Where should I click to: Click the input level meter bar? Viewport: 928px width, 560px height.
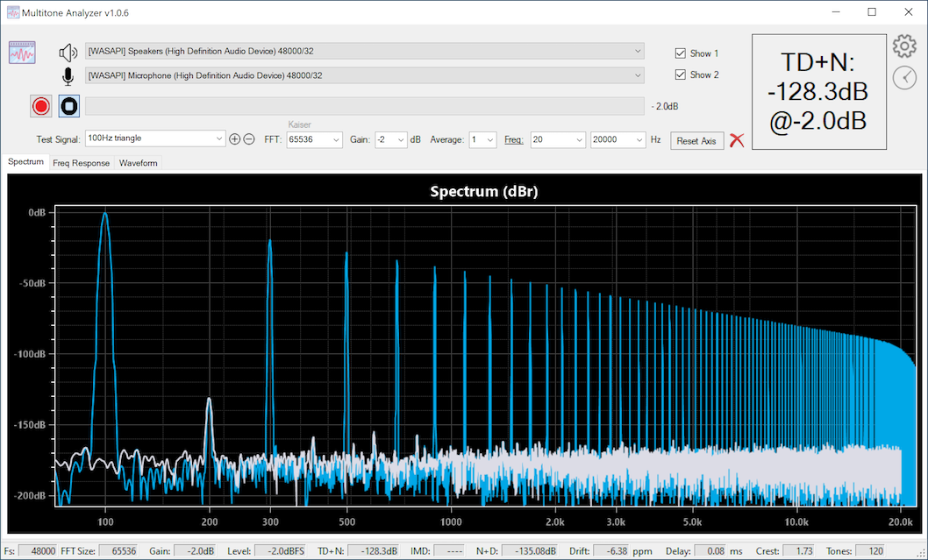click(x=365, y=106)
